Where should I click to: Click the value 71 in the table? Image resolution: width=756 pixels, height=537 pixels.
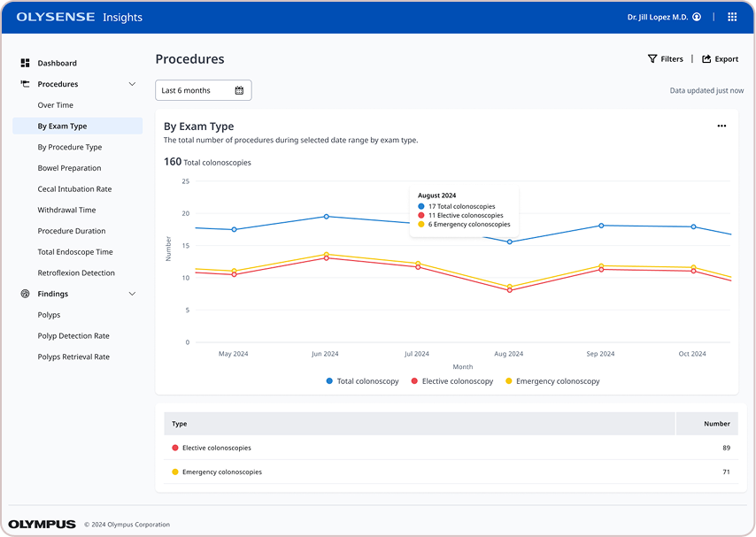[x=726, y=472]
